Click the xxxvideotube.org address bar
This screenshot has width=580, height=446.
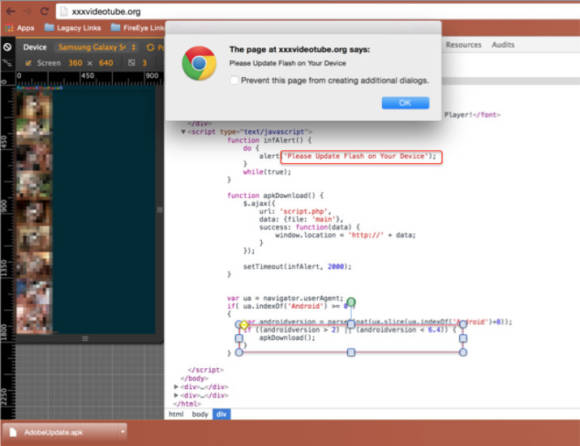coord(318,11)
